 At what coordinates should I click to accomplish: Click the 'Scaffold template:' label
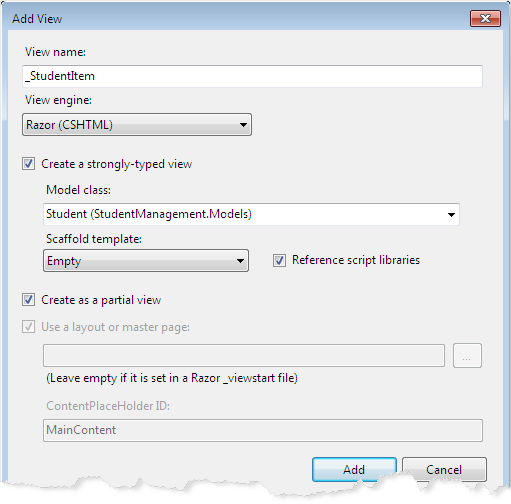coord(94,239)
